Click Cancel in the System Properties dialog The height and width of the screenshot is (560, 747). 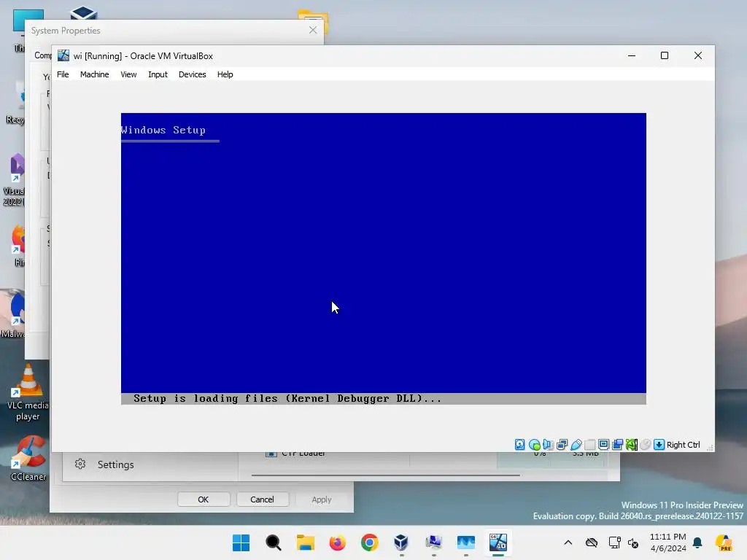262,499
